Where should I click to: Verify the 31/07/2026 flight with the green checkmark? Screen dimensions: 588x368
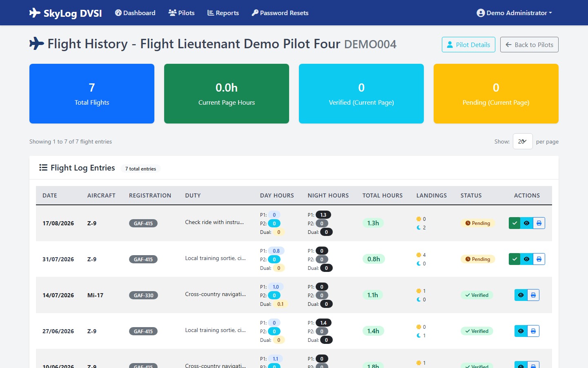514,259
